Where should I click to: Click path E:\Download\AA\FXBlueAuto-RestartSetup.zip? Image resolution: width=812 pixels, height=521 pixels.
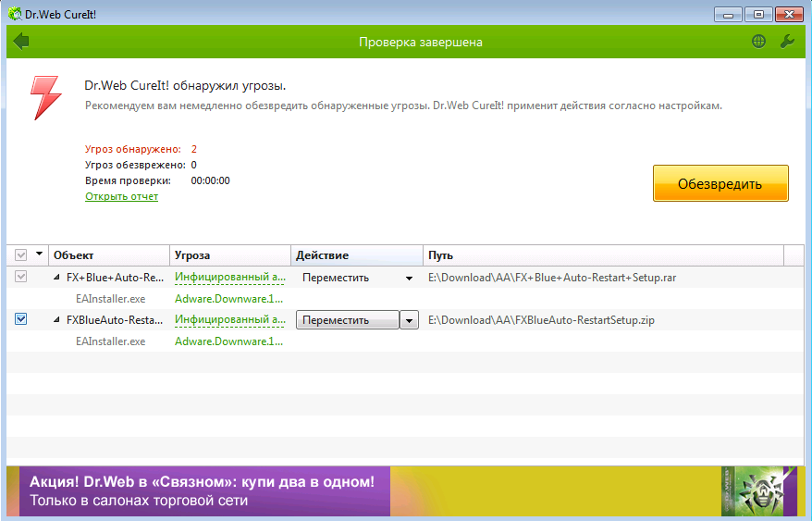click(x=541, y=320)
